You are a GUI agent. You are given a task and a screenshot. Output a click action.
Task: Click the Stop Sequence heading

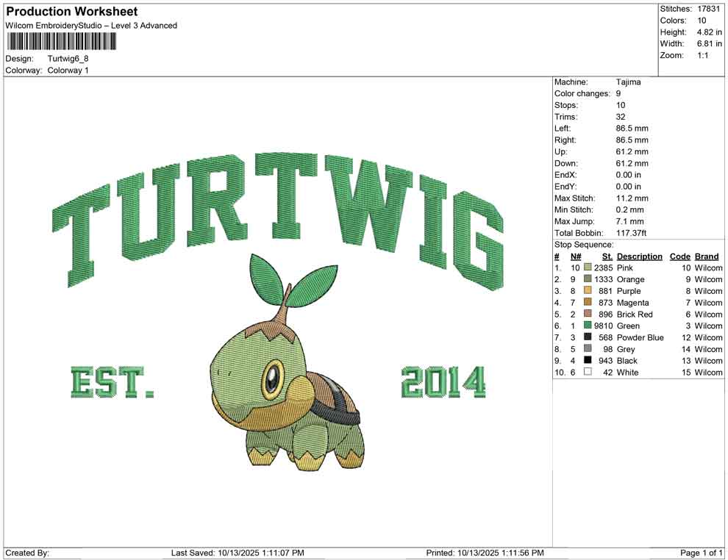point(584,245)
